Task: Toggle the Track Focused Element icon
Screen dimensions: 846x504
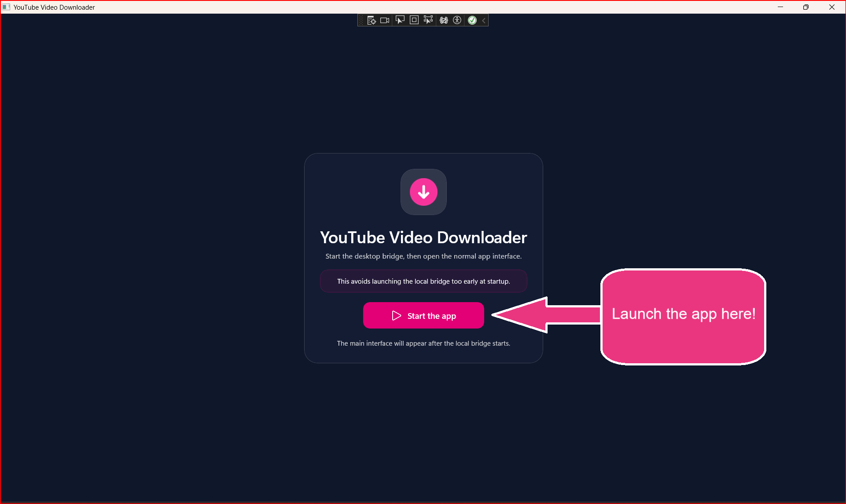Action: point(428,20)
